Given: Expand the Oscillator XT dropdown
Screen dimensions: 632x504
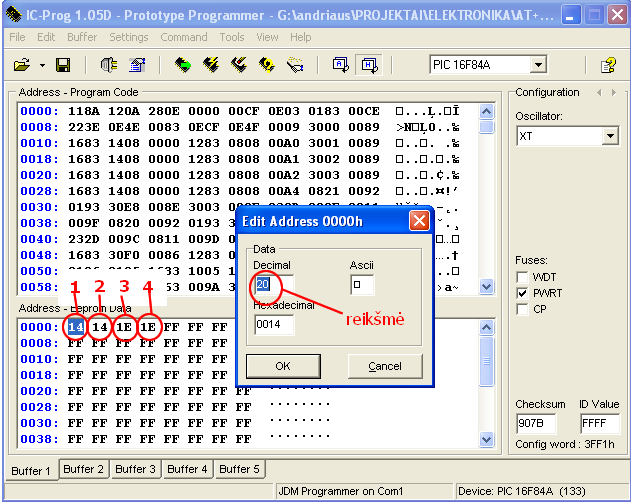Looking at the screenshot, I should click(x=610, y=136).
